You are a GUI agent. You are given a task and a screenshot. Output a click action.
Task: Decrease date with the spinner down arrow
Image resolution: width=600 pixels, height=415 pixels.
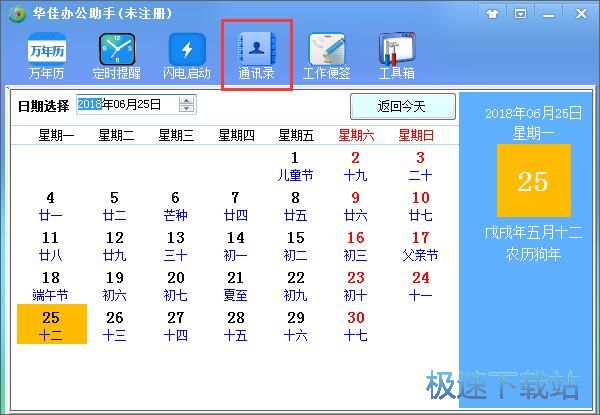pos(187,108)
